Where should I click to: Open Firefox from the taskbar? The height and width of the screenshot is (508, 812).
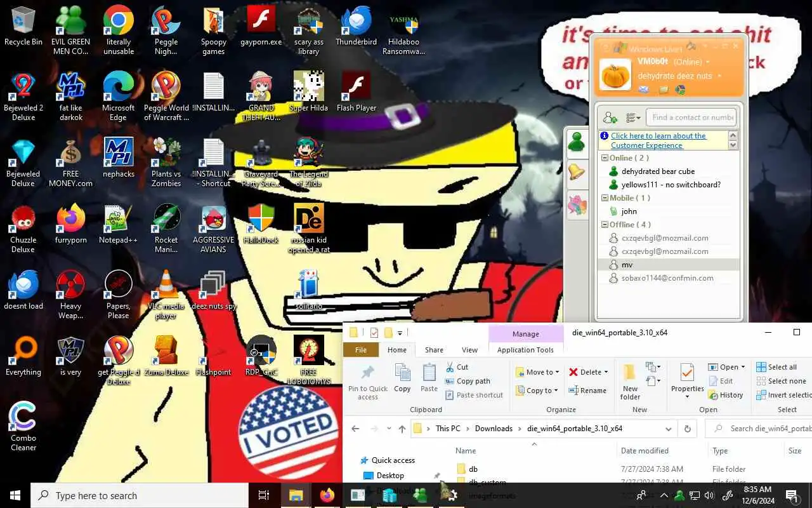pos(327,495)
